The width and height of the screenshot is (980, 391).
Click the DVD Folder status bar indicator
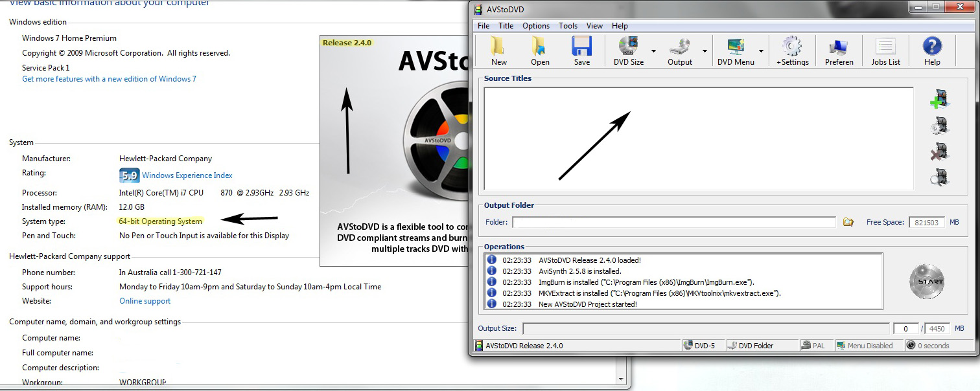(x=761, y=346)
